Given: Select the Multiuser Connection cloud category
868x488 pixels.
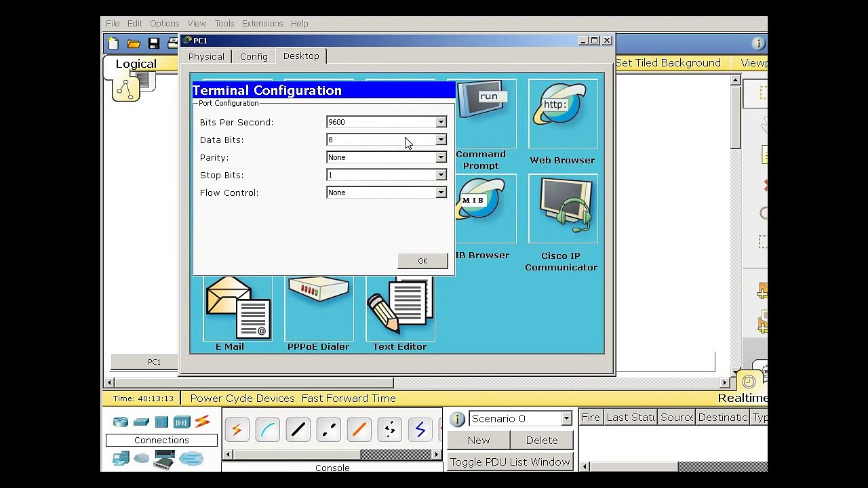Looking at the screenshot, I should pos(191,460).
